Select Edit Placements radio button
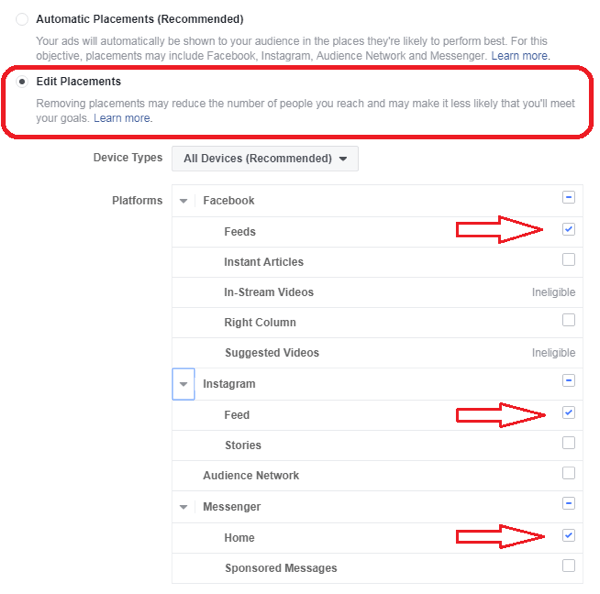 22,82
